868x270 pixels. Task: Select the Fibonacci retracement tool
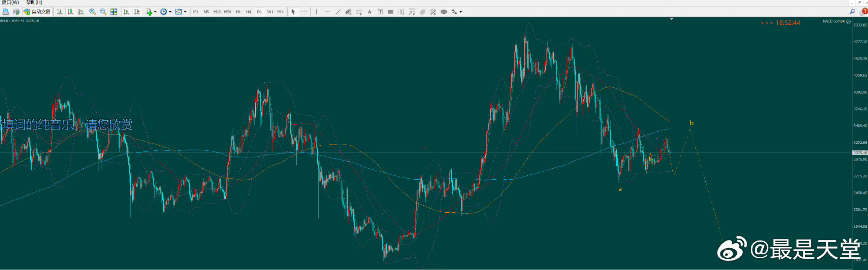[359, 12]
